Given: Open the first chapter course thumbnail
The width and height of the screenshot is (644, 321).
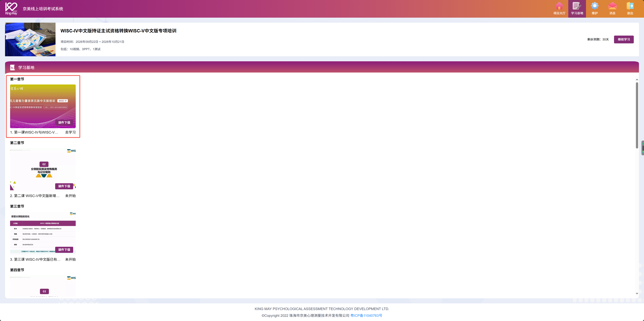Looking at the screenshot, I should tap(43, 106).
